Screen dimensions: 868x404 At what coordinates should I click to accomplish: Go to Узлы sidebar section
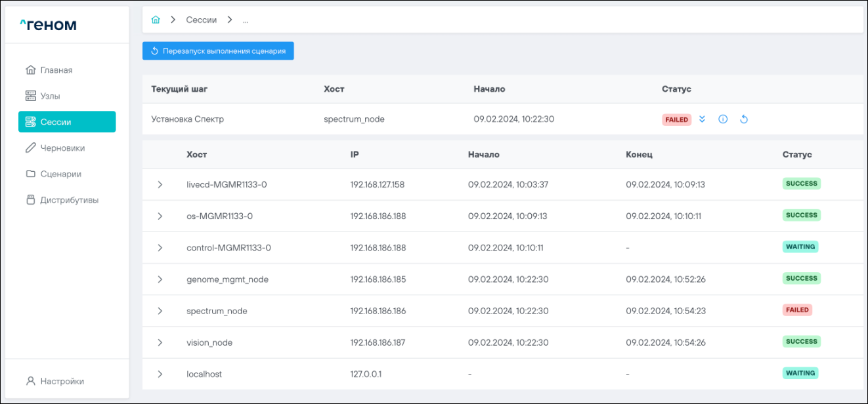tap(50, 96)
